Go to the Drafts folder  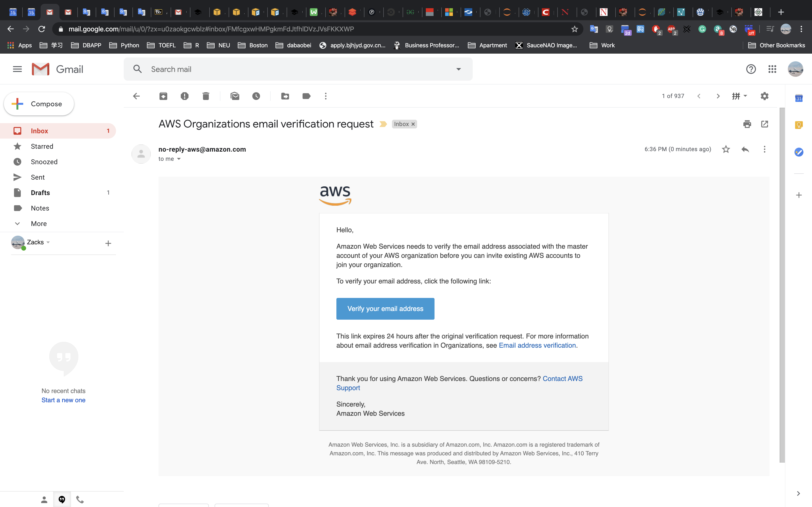click(40, 192)
